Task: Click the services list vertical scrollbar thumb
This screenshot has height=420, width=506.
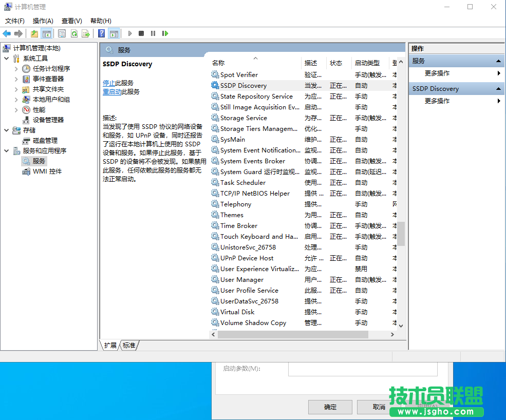Action: [401, 234]
